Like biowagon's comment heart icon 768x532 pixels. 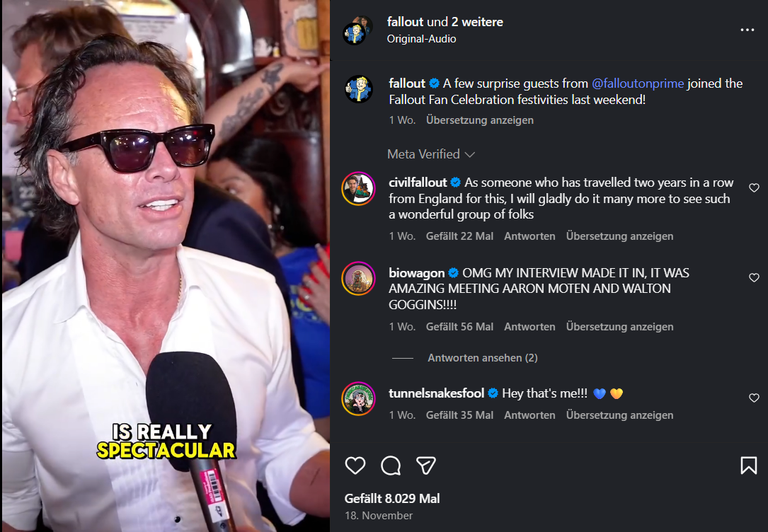click(754, 278)
